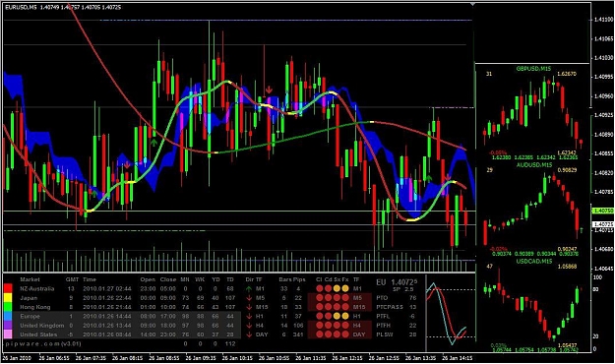This screenshot has width=615, height=364.
Task: Click the Cl signal dot in M5 row
Action: [x=320, y=298]
